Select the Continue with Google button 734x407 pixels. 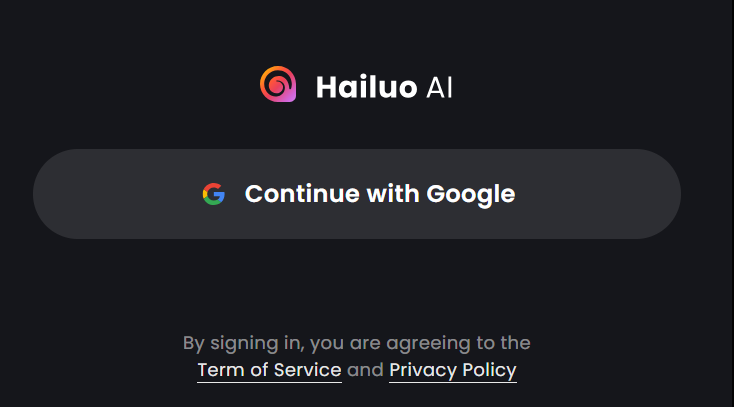coord(357,194)
